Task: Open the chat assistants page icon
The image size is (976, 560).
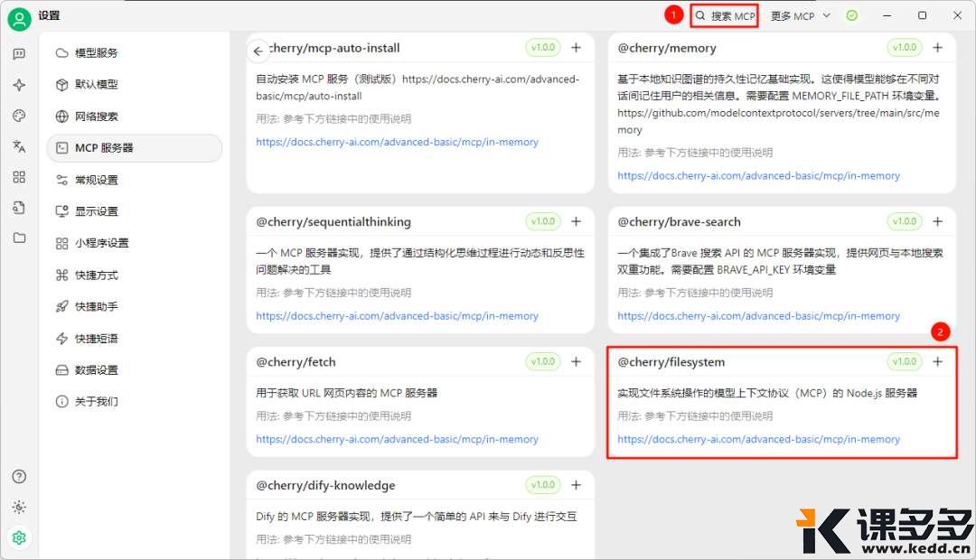Action: tap(19, 54)
